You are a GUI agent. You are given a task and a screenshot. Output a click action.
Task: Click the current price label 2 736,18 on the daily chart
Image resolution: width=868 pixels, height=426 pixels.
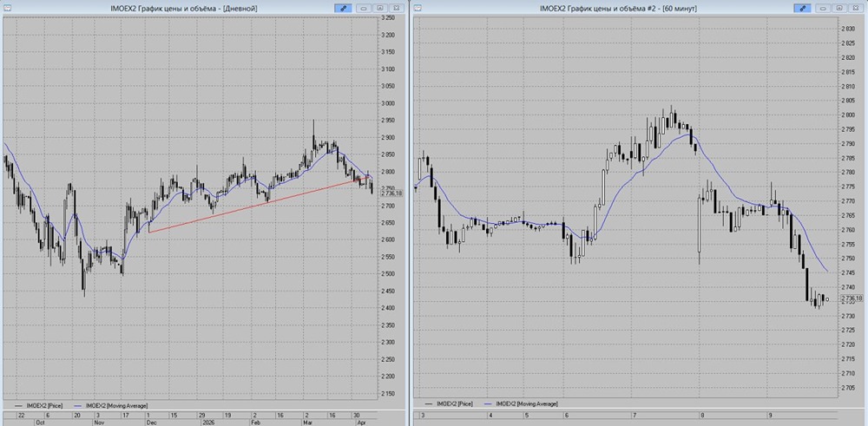(391, 193)
